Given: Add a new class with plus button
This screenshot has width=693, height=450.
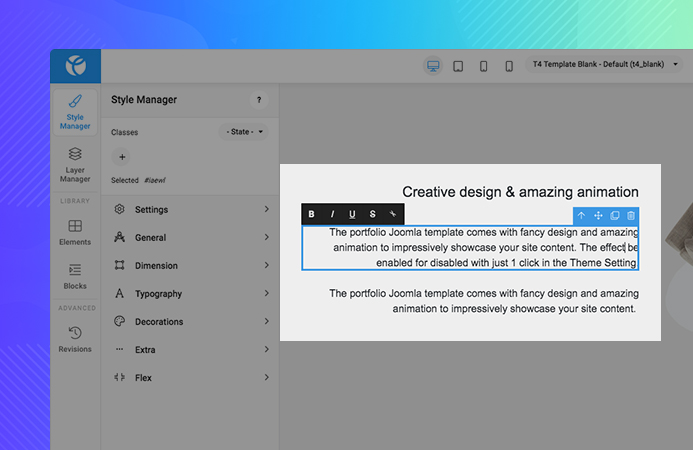Looking at the screenshot, I should [122, 157].
